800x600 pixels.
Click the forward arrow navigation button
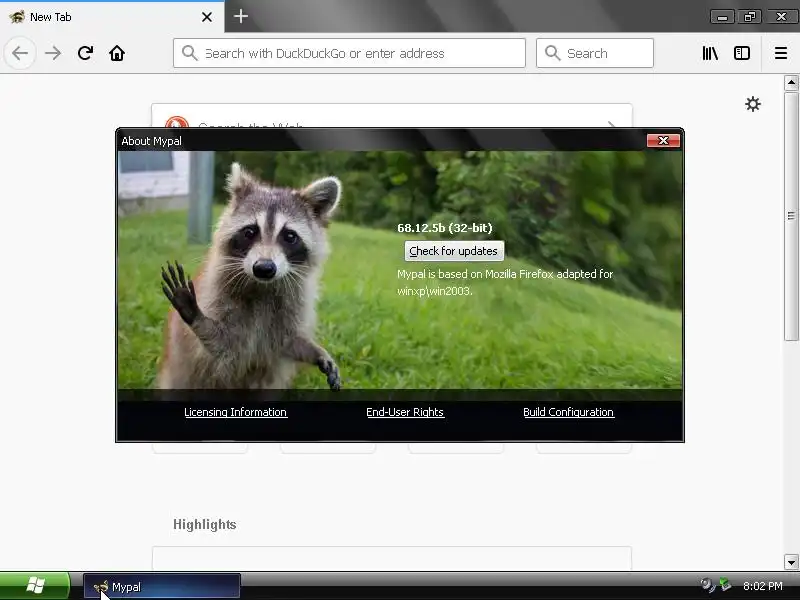53,53
